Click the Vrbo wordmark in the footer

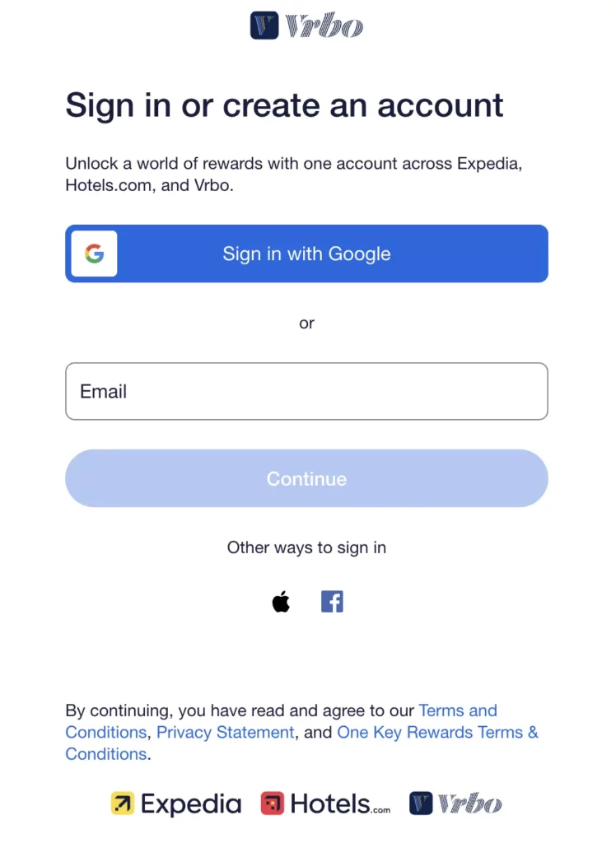tap(469, 803)
